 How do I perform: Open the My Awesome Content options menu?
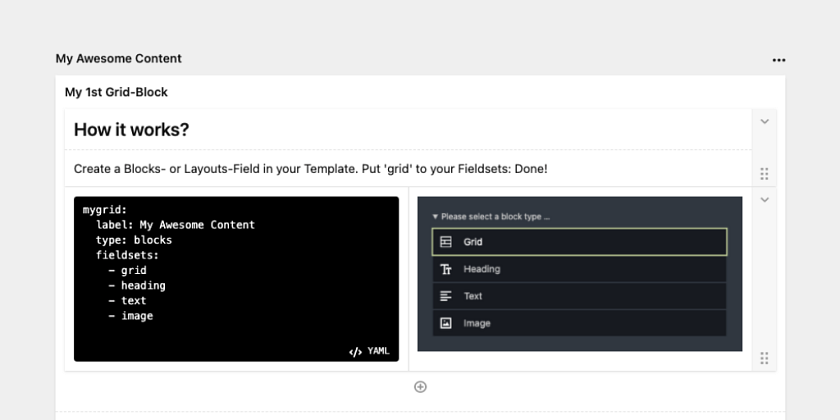pos(779,60)
